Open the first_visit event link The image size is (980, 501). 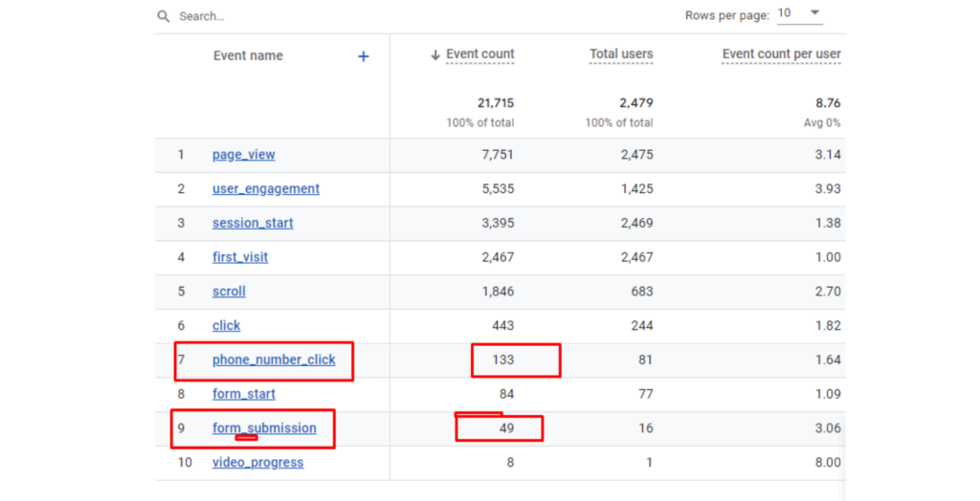240,257
